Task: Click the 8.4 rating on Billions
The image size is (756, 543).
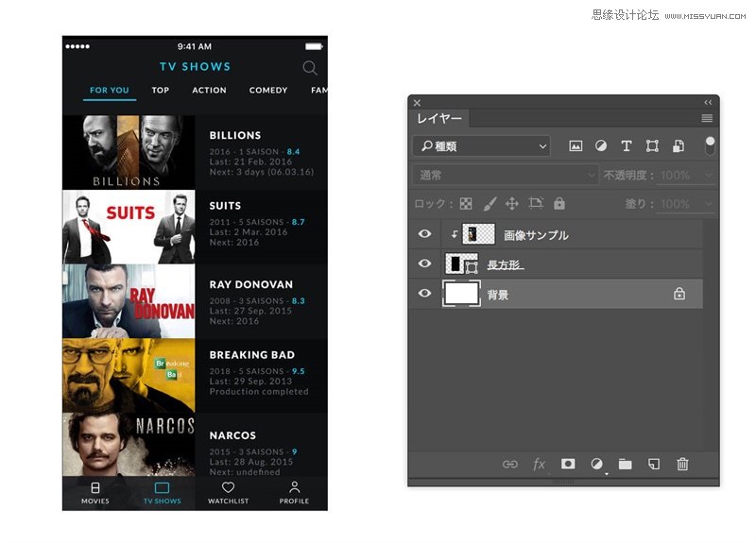Action: tap(293, 152)
